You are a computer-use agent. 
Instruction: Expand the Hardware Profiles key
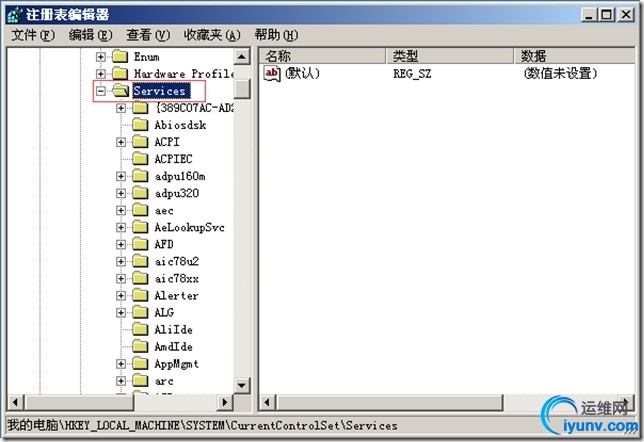[x=100, y=74]
